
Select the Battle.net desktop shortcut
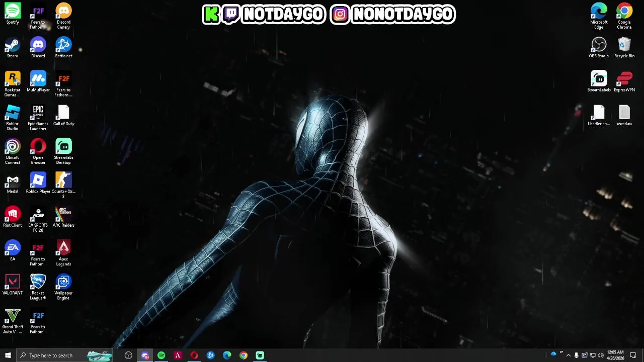(63, 48)
